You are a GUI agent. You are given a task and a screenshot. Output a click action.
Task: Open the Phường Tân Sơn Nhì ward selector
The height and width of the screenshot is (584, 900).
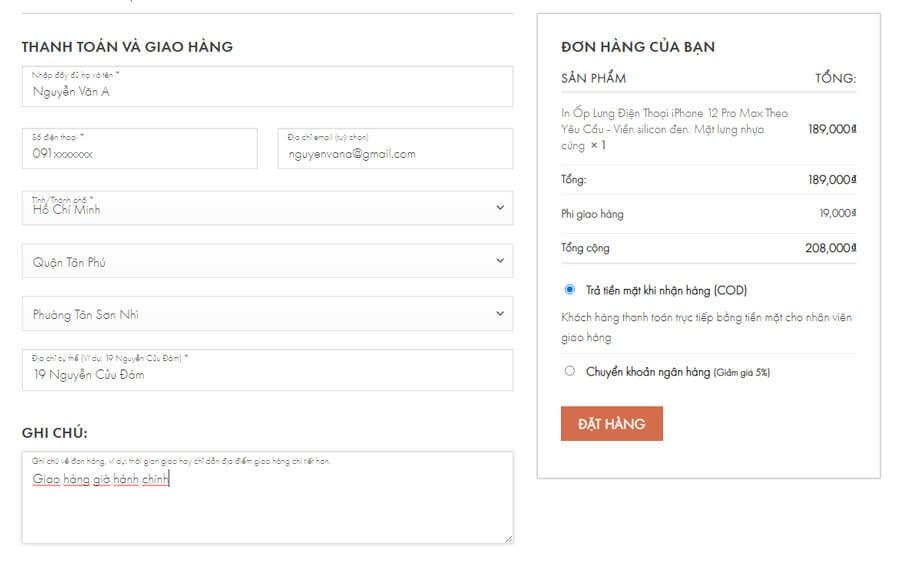tap(267, 312)
